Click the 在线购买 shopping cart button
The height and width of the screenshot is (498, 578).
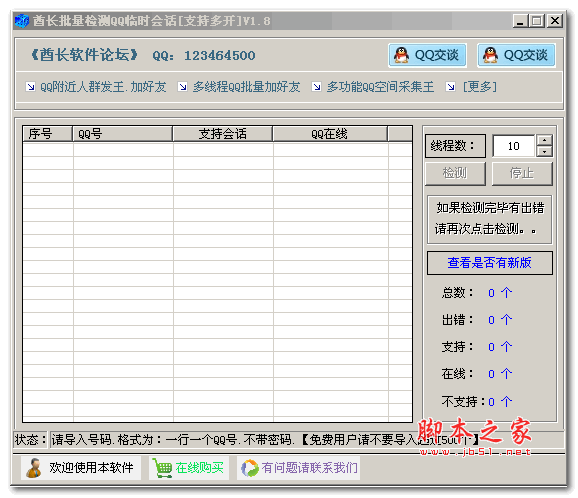(x=189, y=468)
